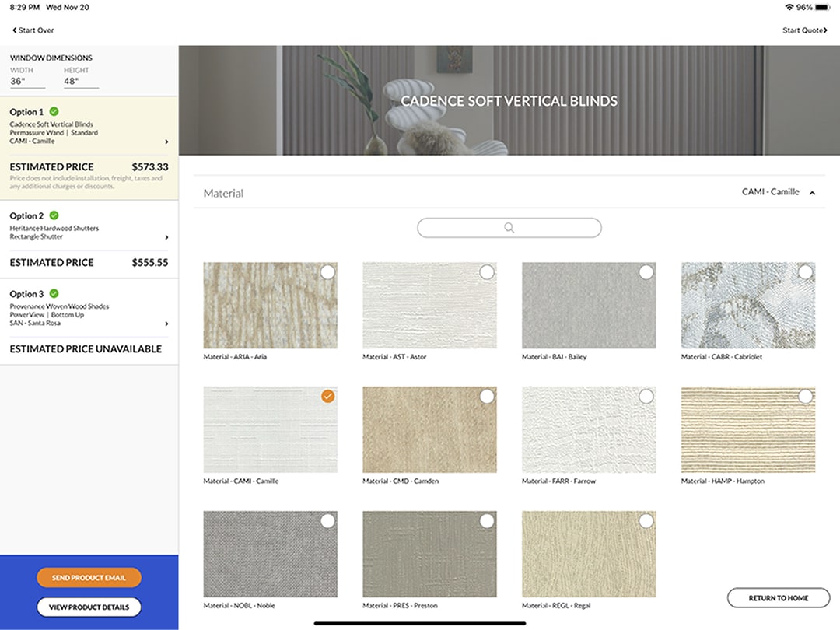This screenshot has width=840, height=630.
Task: Select the Bailey material radio button
Action: coord(646,272)
